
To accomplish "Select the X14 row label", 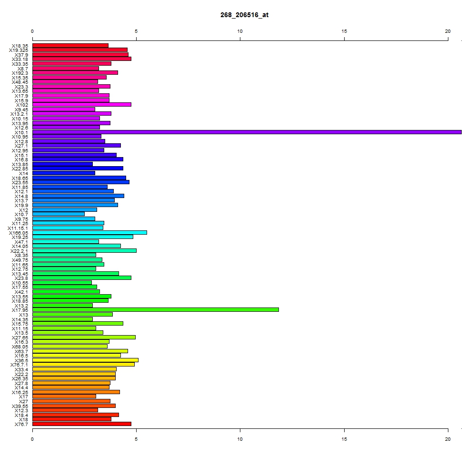I will [23, 174].
